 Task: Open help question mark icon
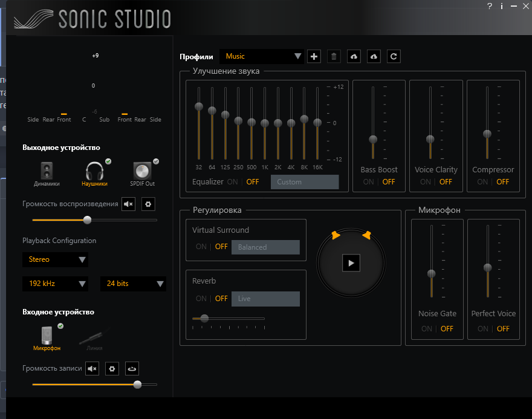point(490,6)
